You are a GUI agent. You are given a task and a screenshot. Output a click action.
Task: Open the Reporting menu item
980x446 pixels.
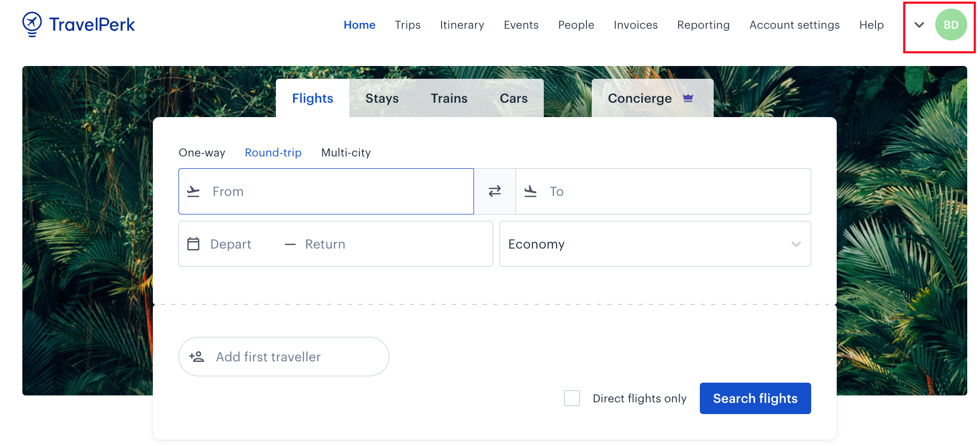pyautogui.click(x=703, y=24)
